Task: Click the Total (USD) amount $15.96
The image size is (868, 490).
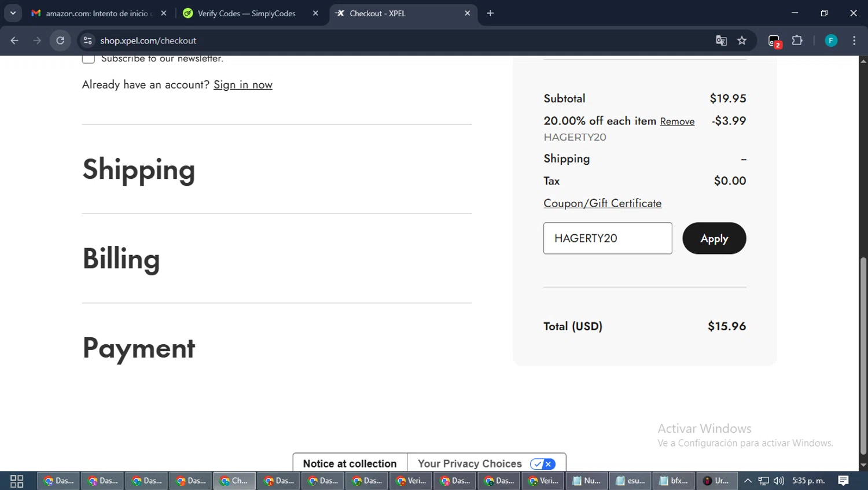Action: [727, 326]
